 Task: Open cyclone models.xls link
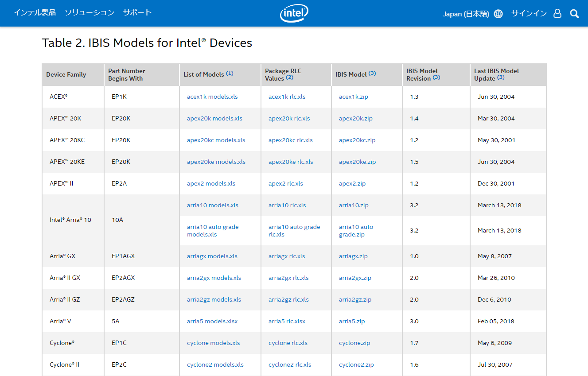(214, 343)
